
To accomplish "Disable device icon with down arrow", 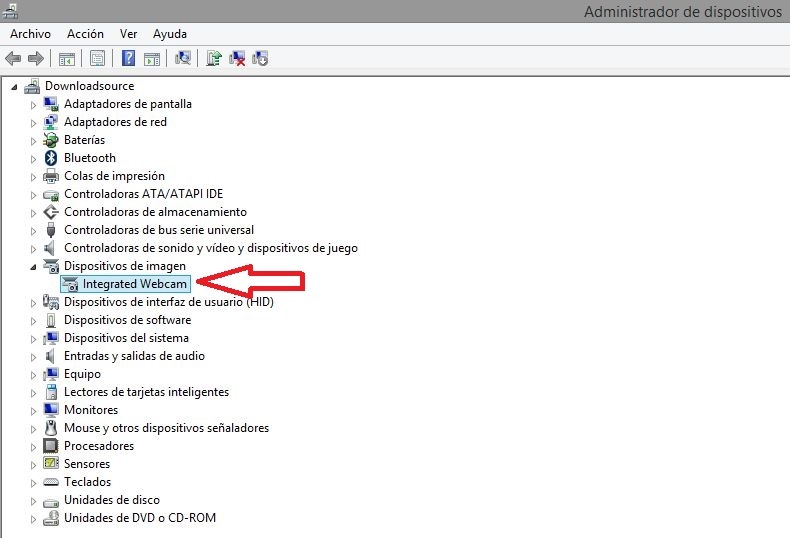I will [x=260, y=58].
